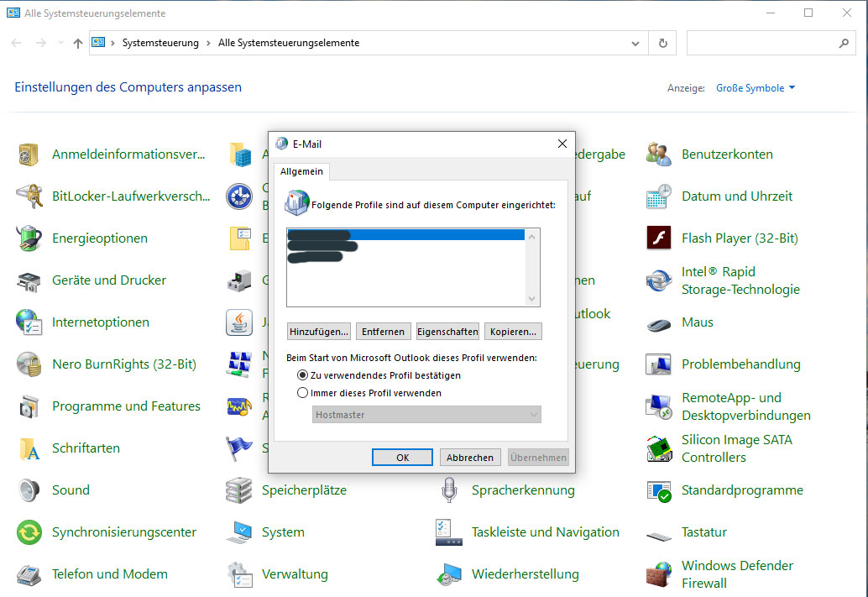Click the Hinzufügen... button

(x=319, y=332)
